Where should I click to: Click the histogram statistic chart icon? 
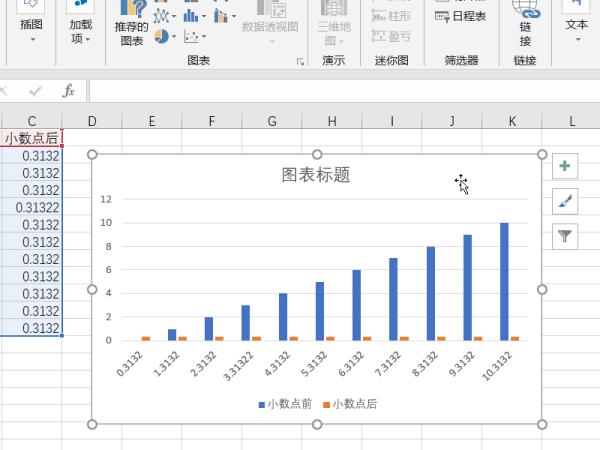[x=191, y=16]
